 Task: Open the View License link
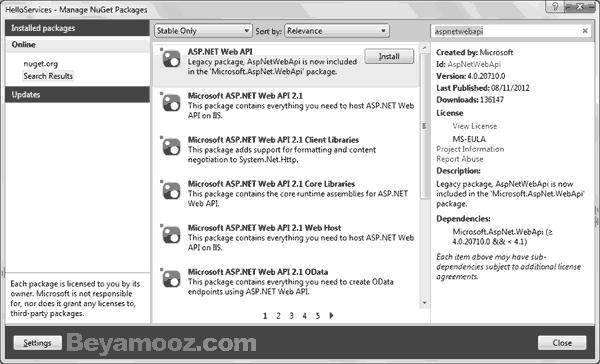pos(474,126)
